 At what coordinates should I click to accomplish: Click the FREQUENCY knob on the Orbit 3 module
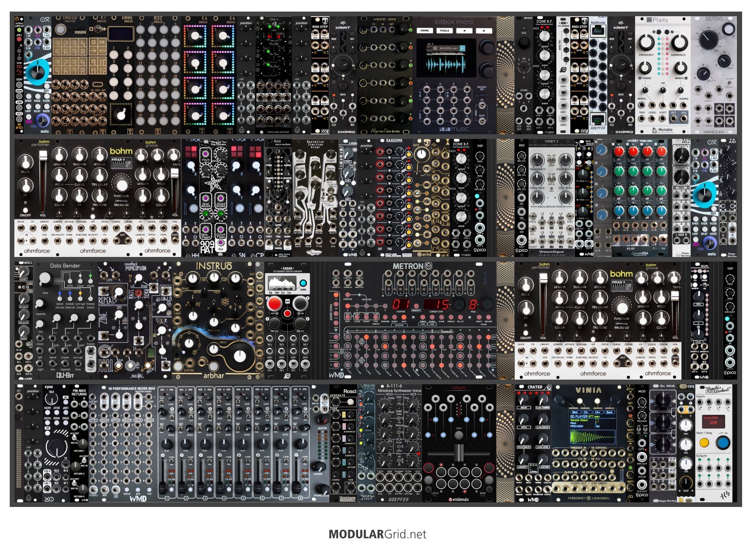tap(537, 160)
